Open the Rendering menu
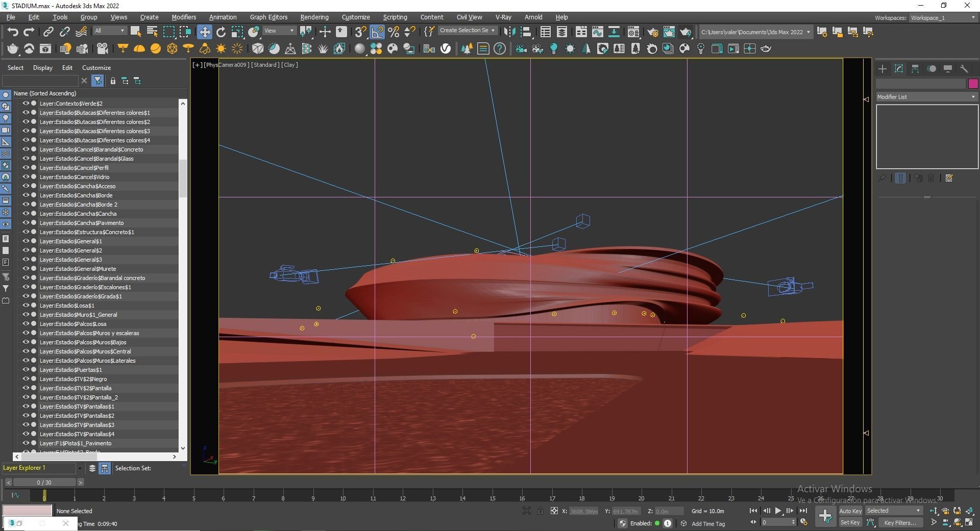 click(x=314, y=17)
